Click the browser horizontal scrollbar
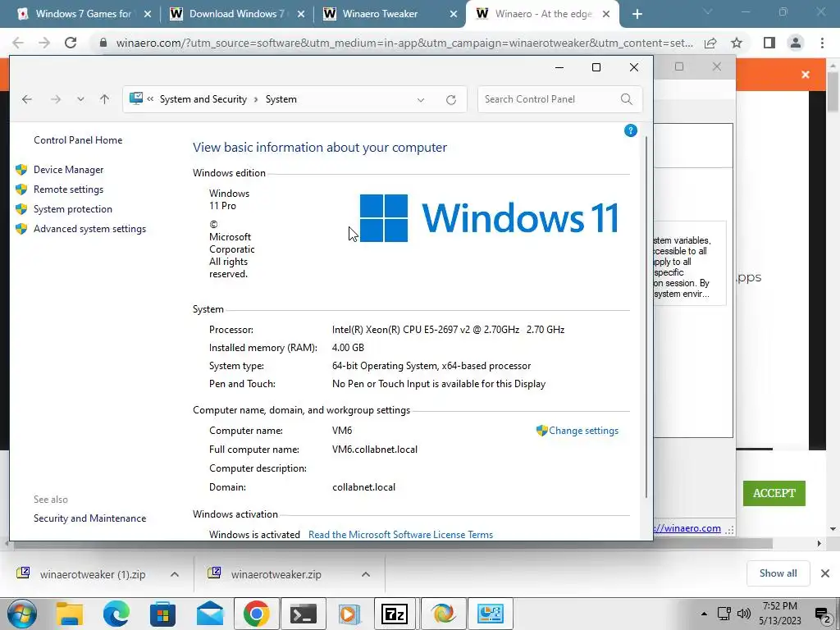840x630 pixels. pyautogui.click(x=393, y=544)
